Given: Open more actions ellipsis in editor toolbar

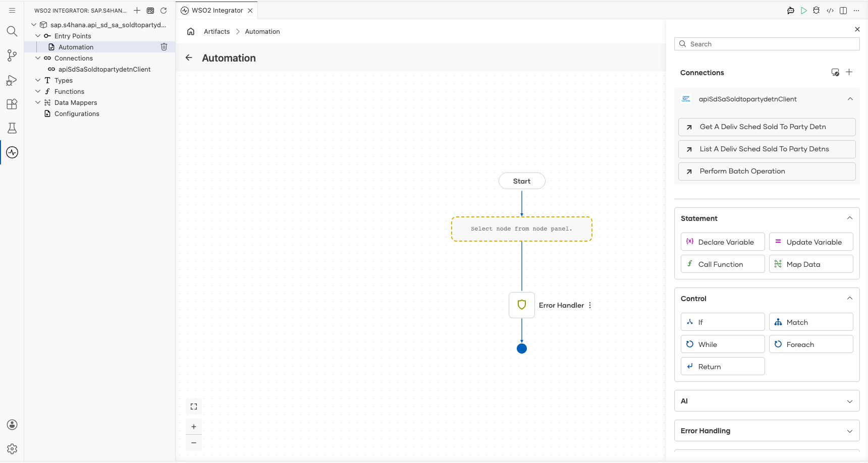Looking at the screenshot, I should coord(856,10).
